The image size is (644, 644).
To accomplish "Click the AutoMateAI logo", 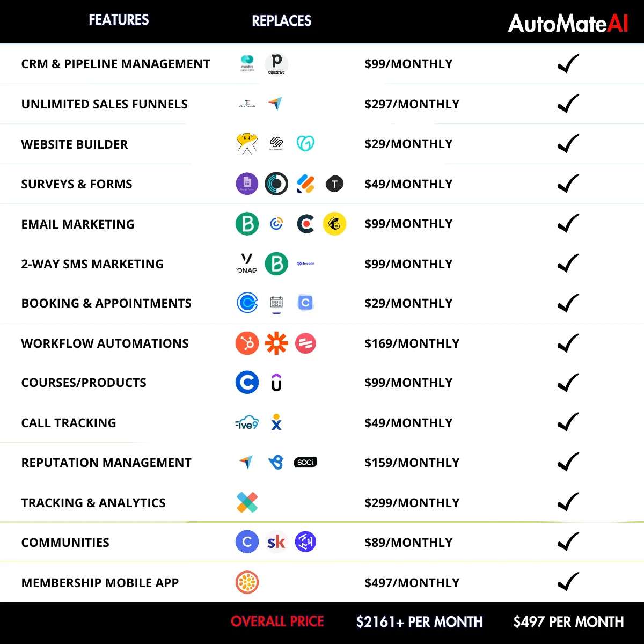I will 568,23.
